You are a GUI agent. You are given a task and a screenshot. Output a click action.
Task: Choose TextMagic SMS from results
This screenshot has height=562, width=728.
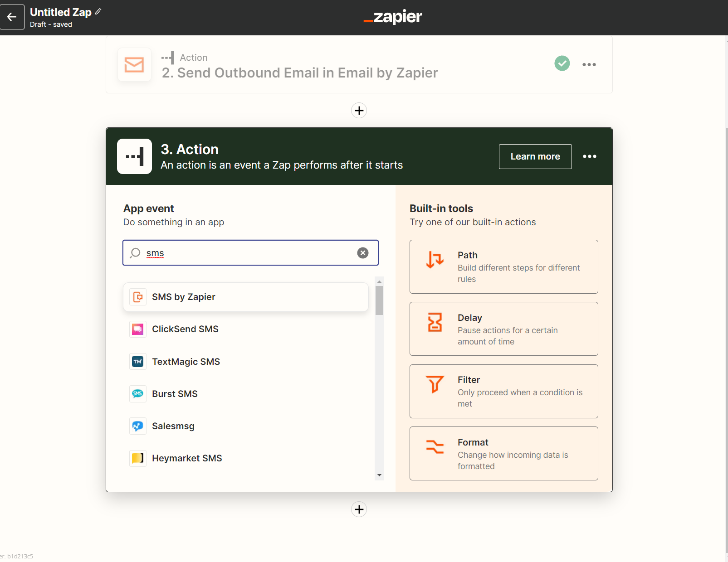coord(246,362)
